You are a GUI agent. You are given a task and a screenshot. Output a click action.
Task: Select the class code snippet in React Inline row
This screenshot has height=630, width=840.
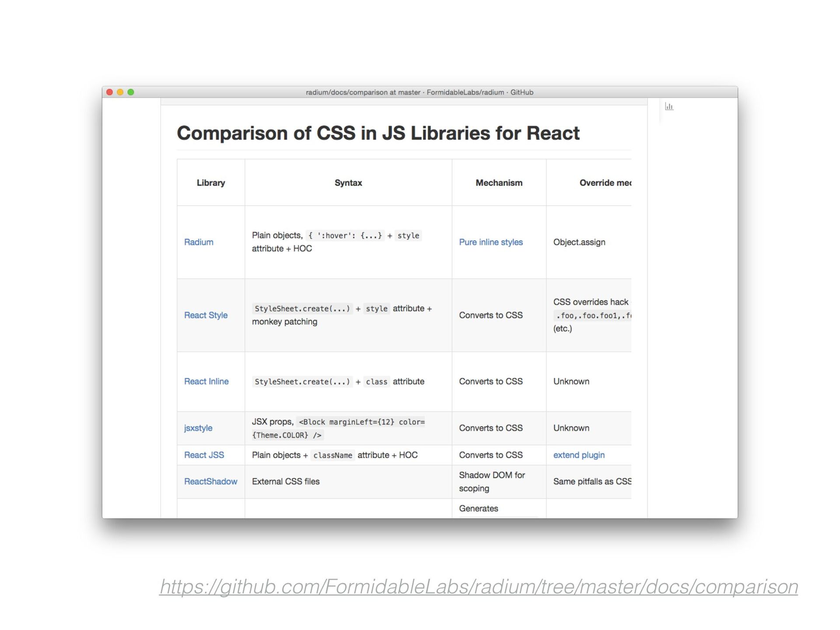coord(377,381)
